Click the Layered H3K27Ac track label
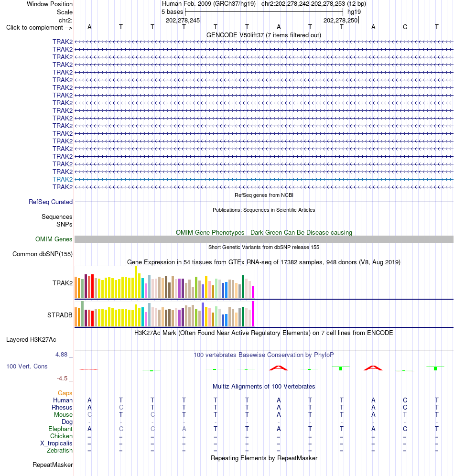The image size is (454, 476). (x=31, y=340)
